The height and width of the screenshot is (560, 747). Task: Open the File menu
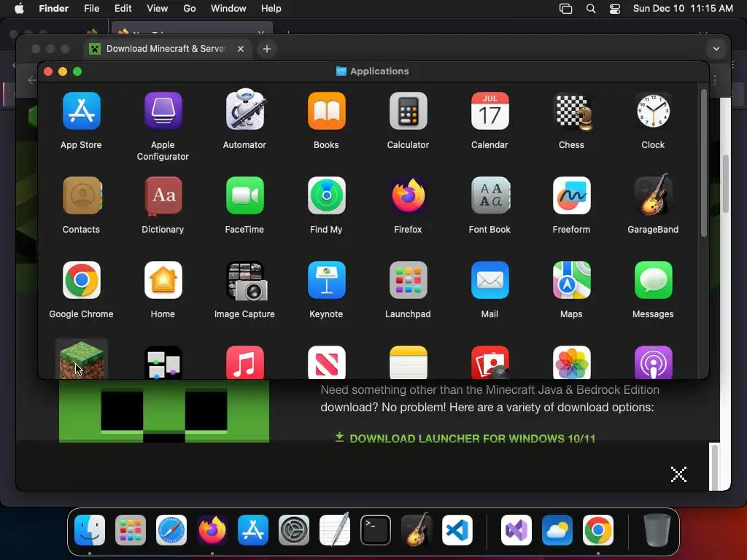coord(91,8)
